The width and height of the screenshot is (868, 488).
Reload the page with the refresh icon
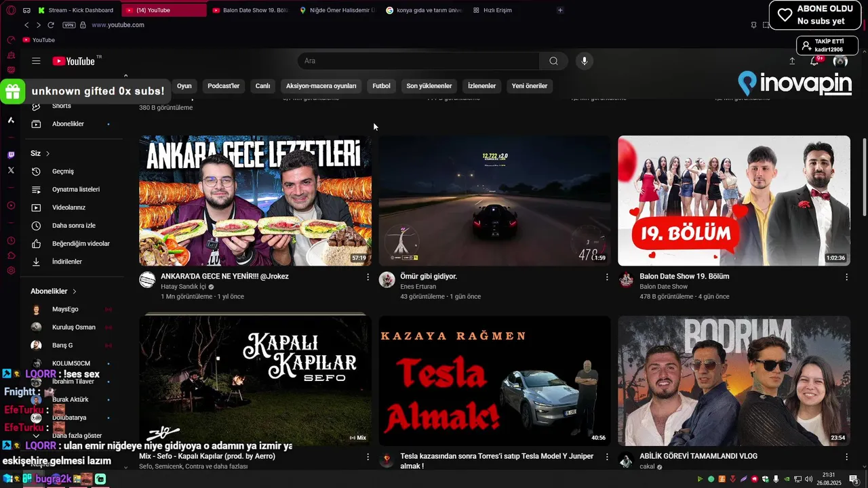tap(51, 25)
